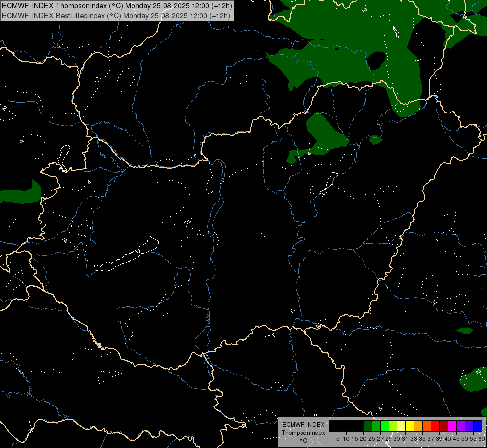Pick the bright green 27–29 legend swatch
Viewport: 487px width, 448px height.
point(385,426)
